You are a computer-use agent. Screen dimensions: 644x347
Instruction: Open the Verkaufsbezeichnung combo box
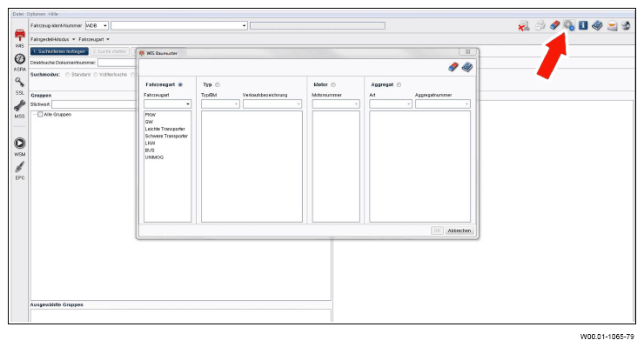coord(272,104)
